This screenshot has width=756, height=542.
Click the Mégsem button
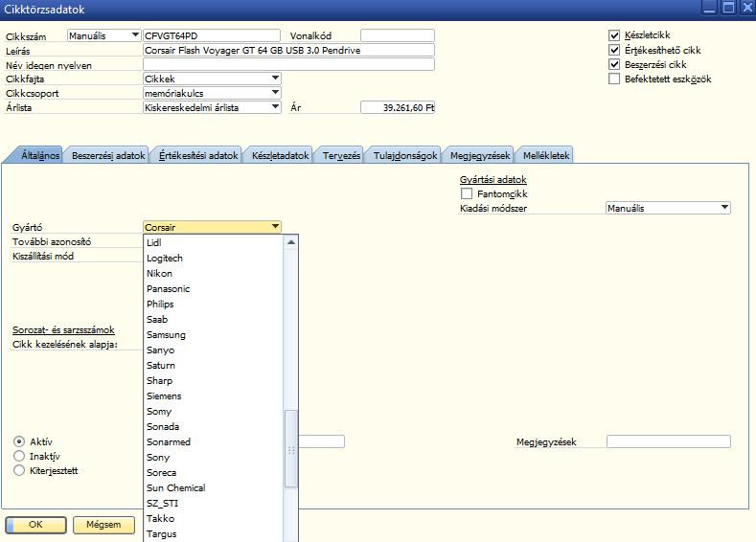coord(103,525)
